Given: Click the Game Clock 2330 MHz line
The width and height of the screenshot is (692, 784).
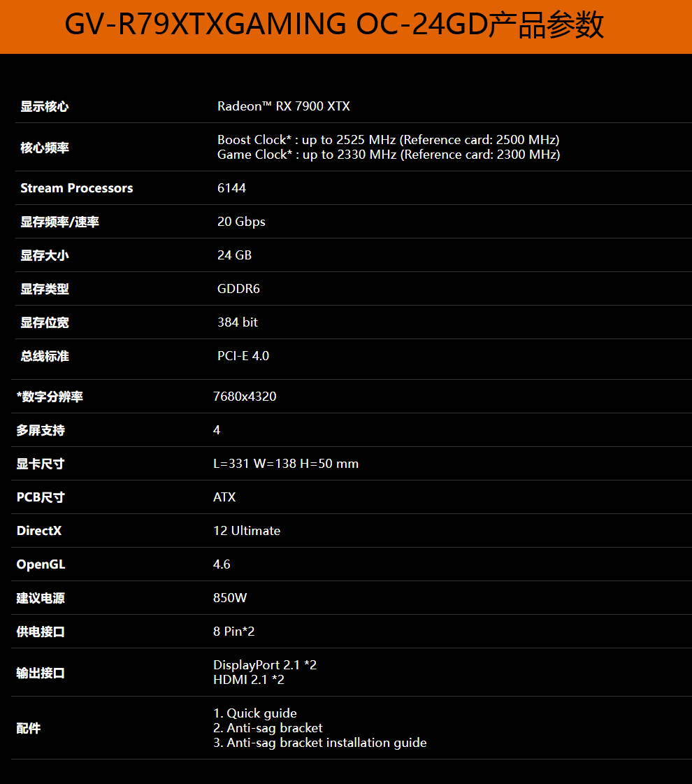Looking at the screenshot, I should click(389, 155).
